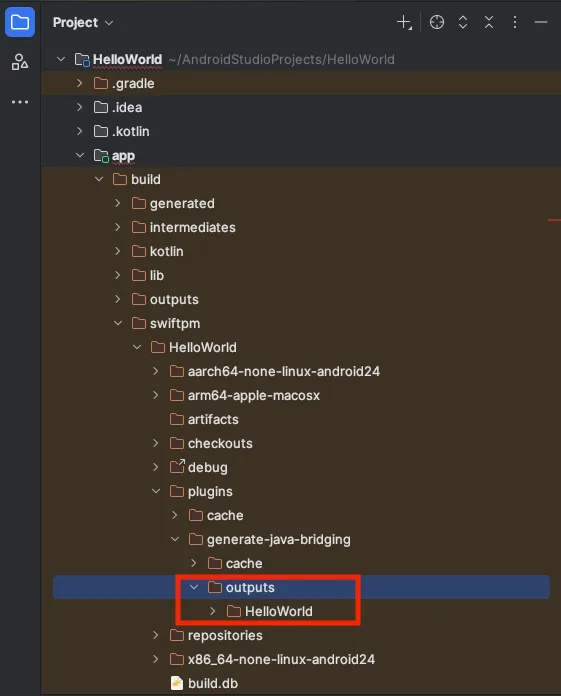This screenshot has height=696, width=561.
Task: Hide the Project panel with minus icon
Action: (x=541, y=22)
